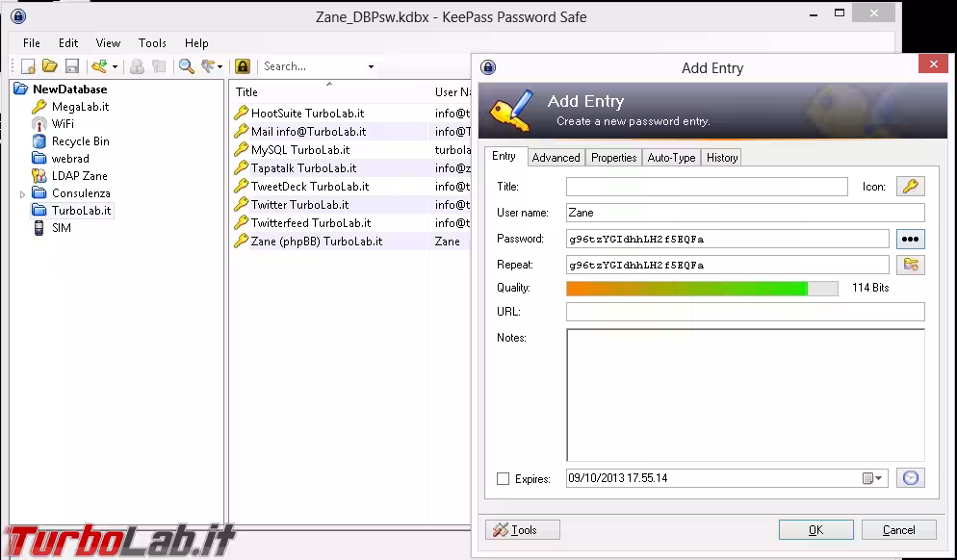Confirm the new entry with OK
This screenshot has width=957, height=560.
pyautogui.click(x=815, y=529)
